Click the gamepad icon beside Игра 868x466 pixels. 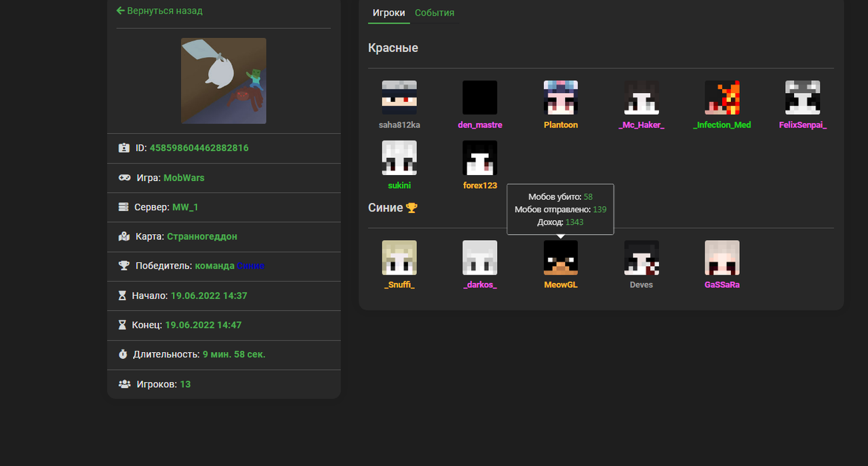coord(124,178)
